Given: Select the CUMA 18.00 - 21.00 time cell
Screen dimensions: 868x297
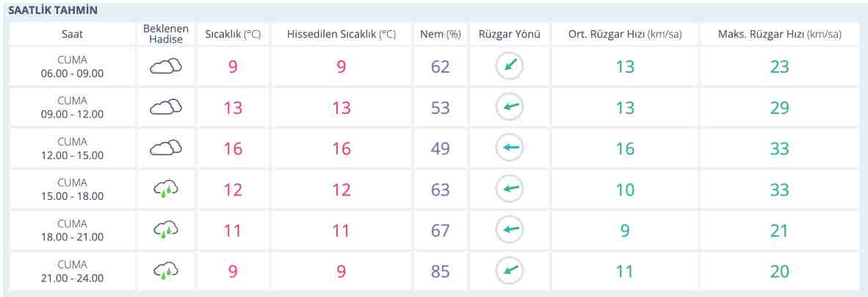Looking at the screenshot, I should [x=72, y=231].
